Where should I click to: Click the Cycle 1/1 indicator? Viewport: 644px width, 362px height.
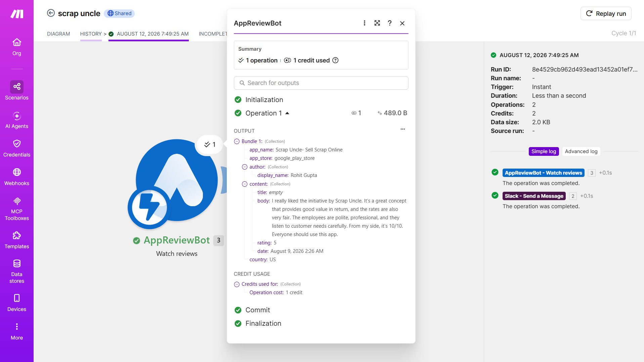coord(624,33)
